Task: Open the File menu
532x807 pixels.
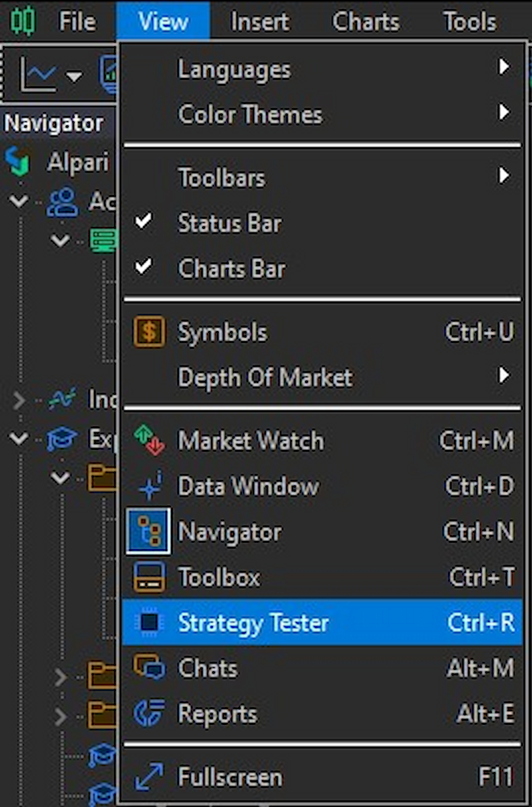Action: coord(77,22)
